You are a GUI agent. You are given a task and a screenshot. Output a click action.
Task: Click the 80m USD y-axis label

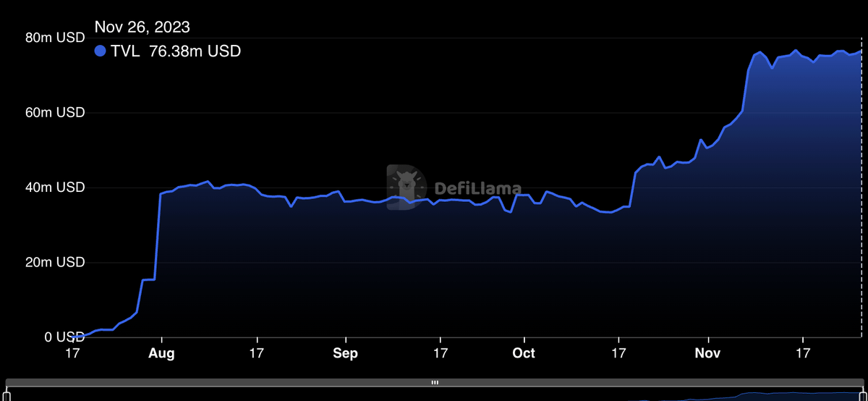tap(56, 38)
